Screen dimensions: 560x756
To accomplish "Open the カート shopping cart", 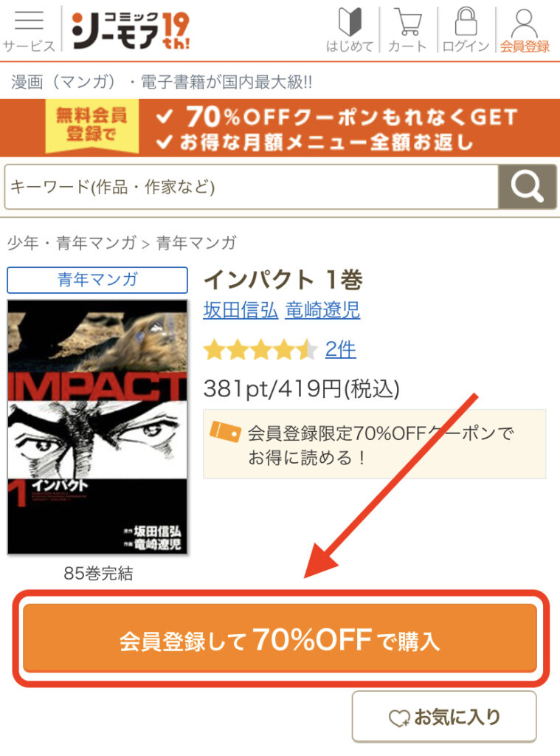I will [x=408, y=30].
